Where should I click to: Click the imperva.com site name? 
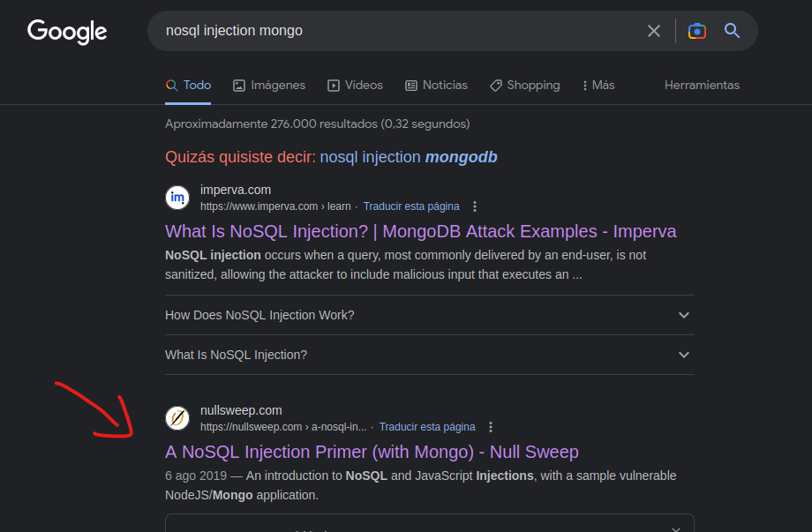click(236, 190)
